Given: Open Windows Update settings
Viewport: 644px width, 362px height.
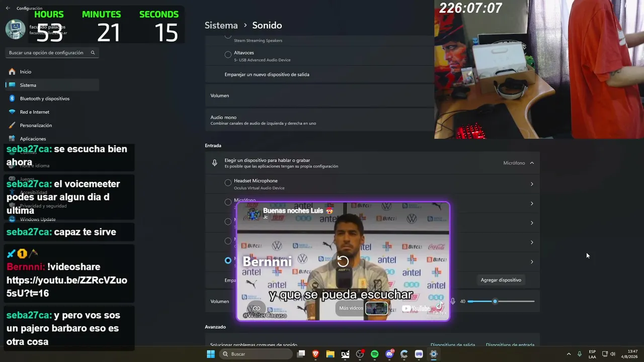Looking at the screenshot, I should pyautogui.click(x=52, y=219).
